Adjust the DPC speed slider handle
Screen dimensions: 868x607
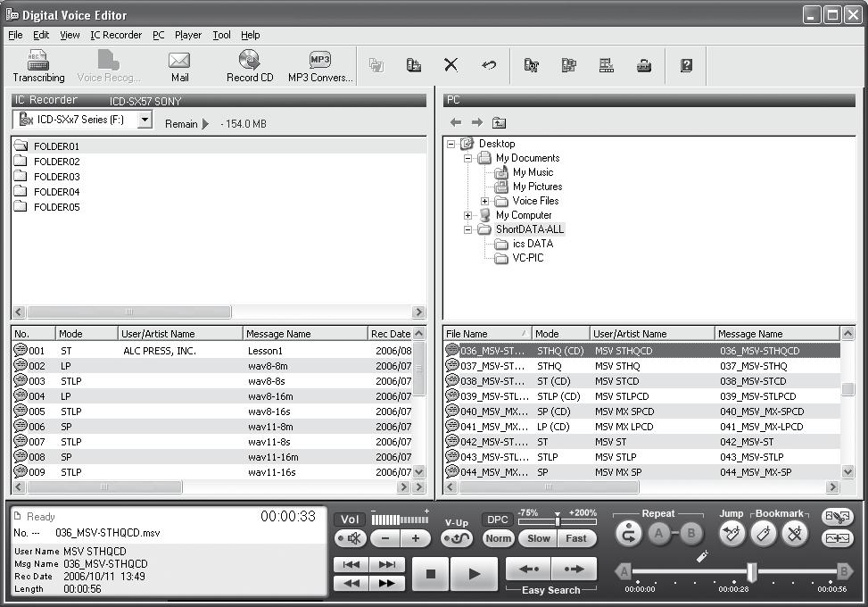click(558, 521)
